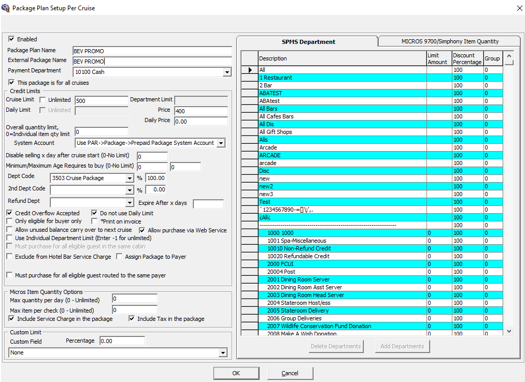Click the Cancel button
This screenshot has height=382, width=525.
click(x=290, y=373)
